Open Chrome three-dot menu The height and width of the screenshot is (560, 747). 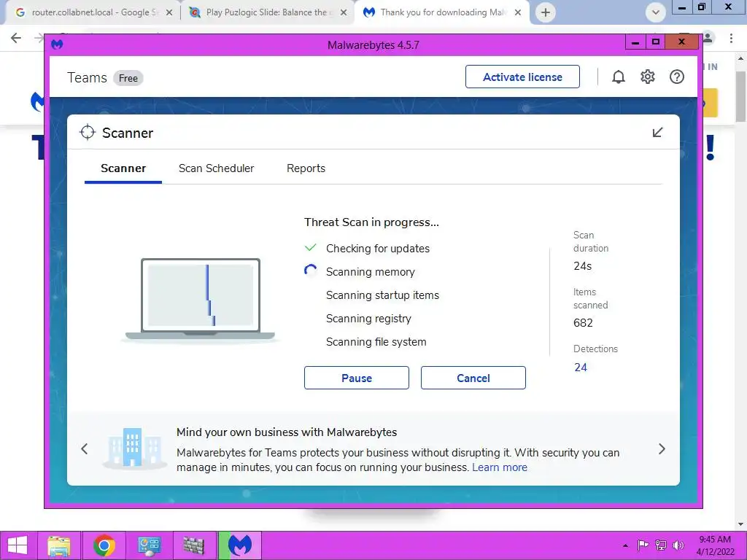point(731,38)
